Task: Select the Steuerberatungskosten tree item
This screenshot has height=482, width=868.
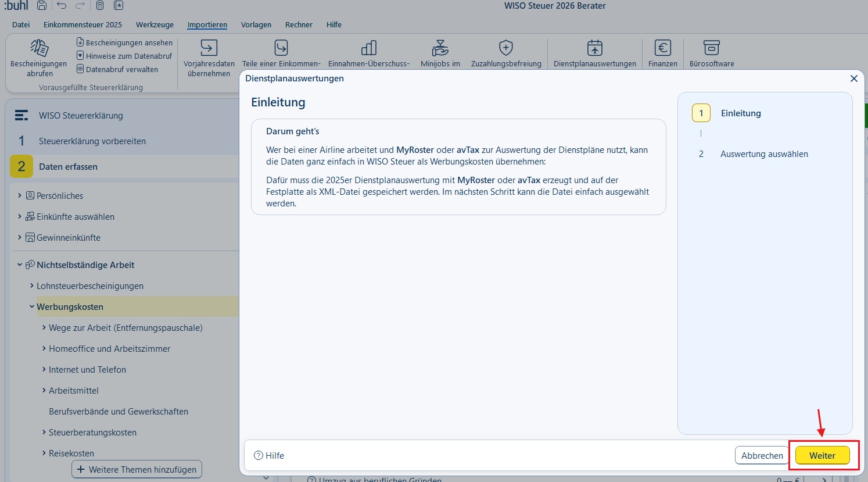Action: coord(92,432)
